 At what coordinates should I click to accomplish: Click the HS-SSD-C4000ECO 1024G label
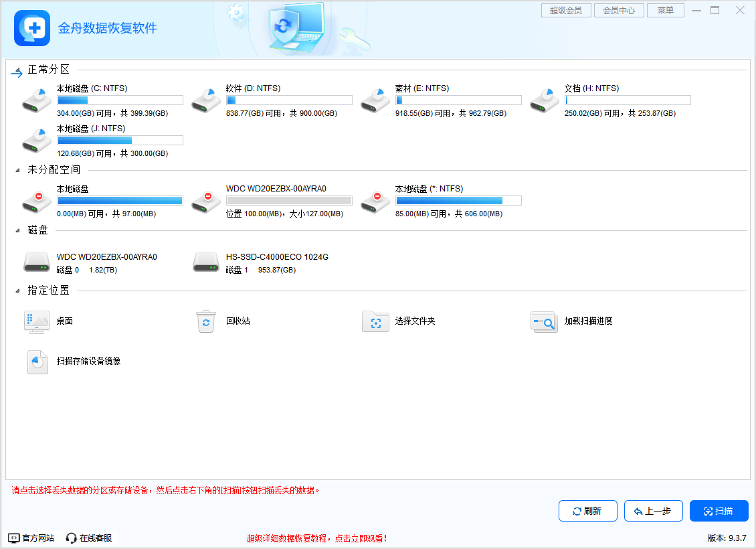tap(277, 257)
